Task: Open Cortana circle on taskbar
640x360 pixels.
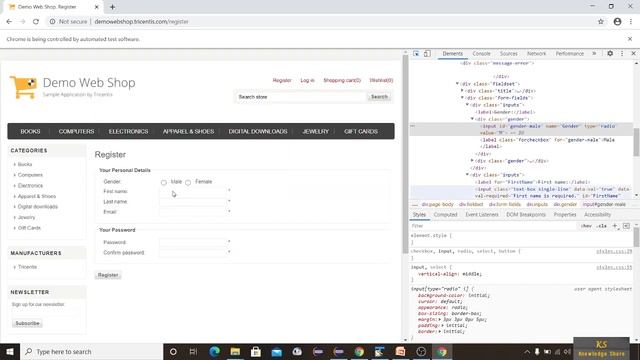Action: pos(173,351)
